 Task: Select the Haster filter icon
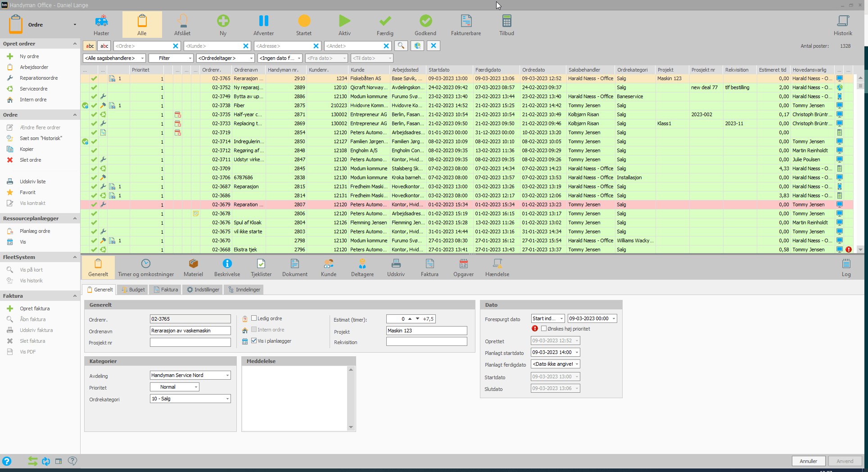point(101,24)
